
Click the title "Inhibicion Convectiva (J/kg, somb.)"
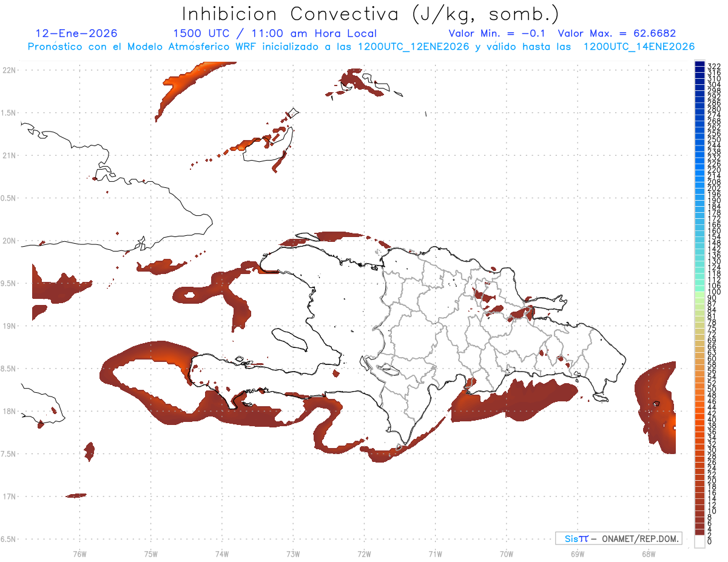(371, 15)
